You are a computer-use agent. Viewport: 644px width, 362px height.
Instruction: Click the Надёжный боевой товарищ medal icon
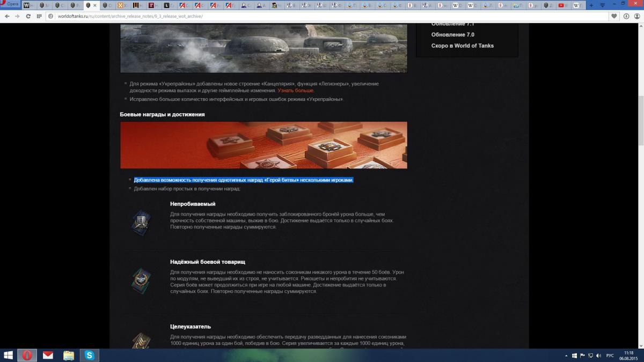pyautogui.click(x=141, y=280)
